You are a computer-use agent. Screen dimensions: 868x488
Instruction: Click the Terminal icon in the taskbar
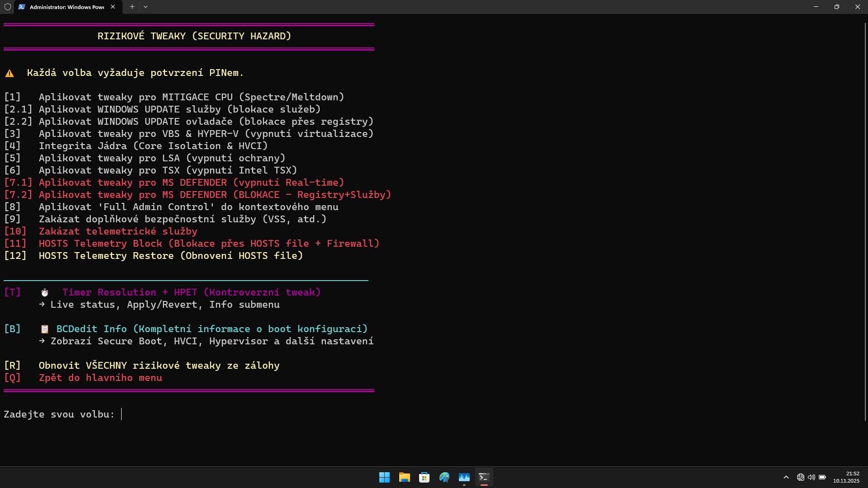(484, 477)
